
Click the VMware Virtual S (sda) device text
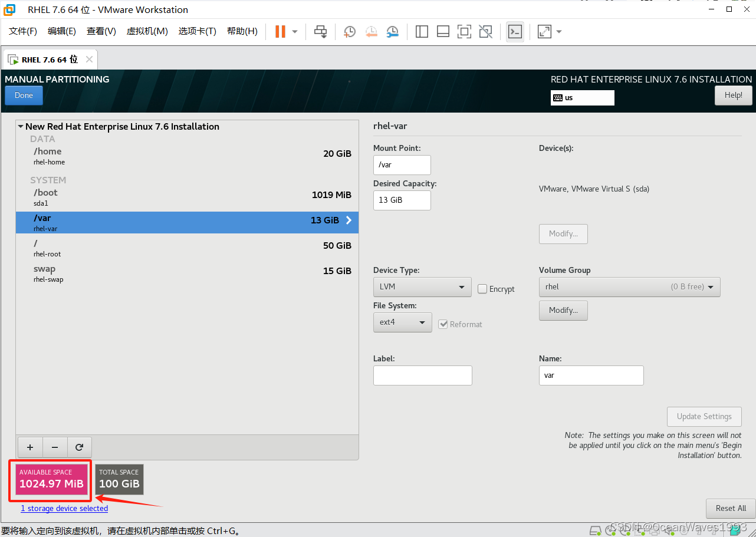click(594, 189)
